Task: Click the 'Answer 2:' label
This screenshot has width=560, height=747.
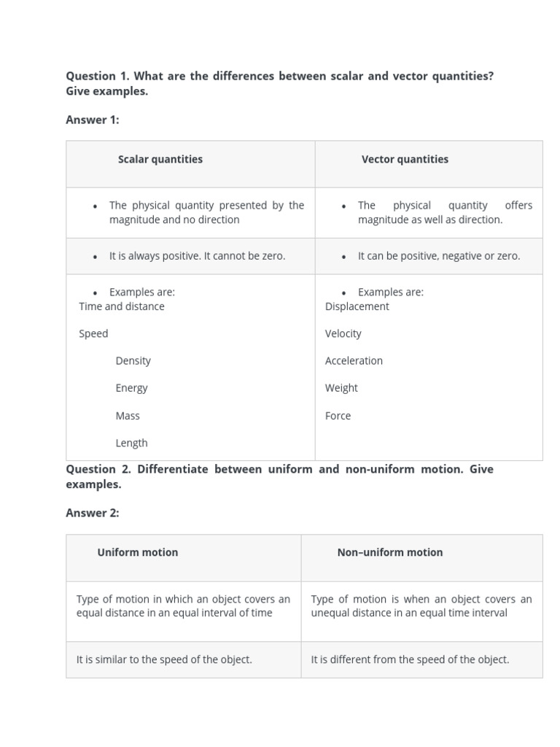Action: pos(93,513)
